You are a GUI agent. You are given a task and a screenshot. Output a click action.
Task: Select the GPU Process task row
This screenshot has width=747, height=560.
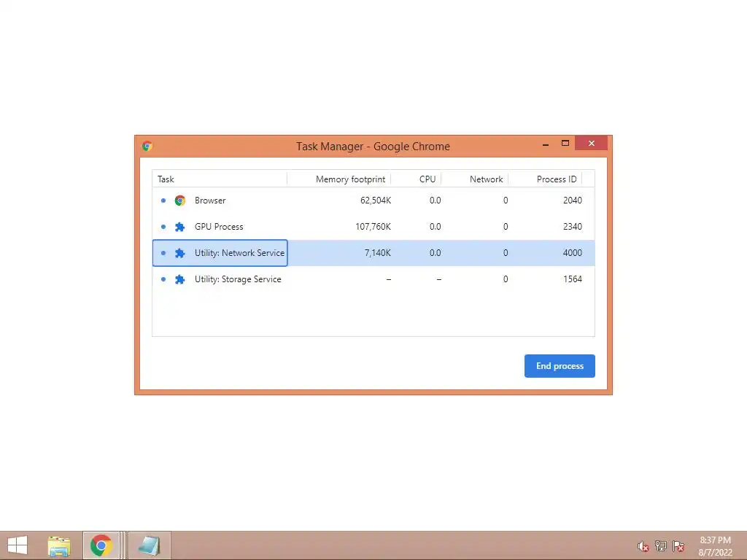click(373, 227)
